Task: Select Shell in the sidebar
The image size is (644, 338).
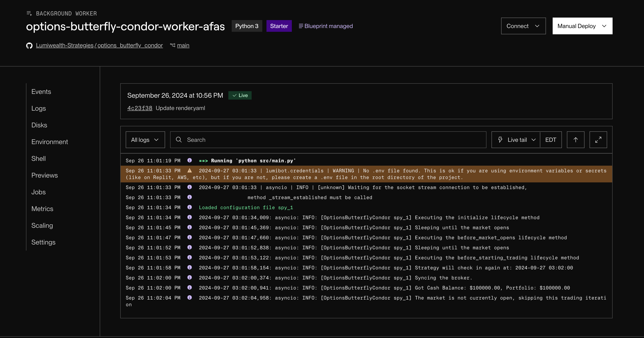Action: 38,159
